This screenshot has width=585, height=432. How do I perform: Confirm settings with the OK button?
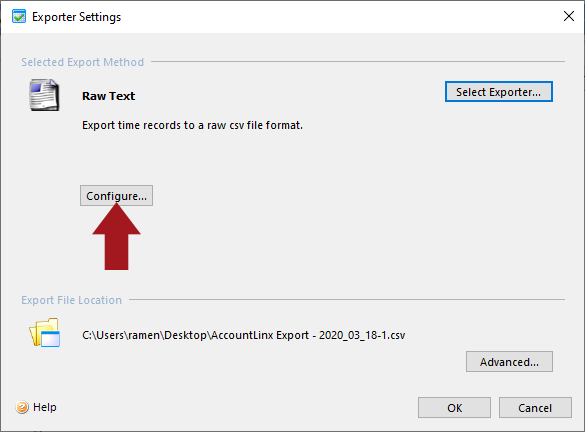(x=454, y=407)
